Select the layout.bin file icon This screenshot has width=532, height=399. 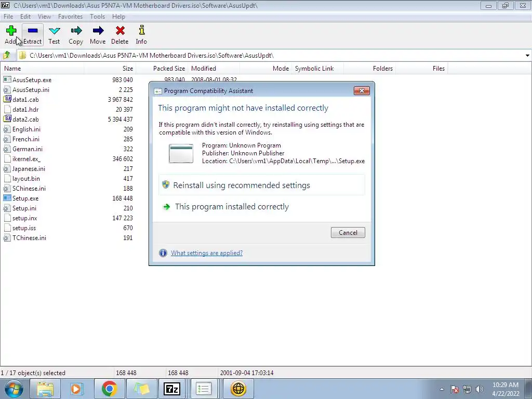pyautogui.click(x=7, y=179)
